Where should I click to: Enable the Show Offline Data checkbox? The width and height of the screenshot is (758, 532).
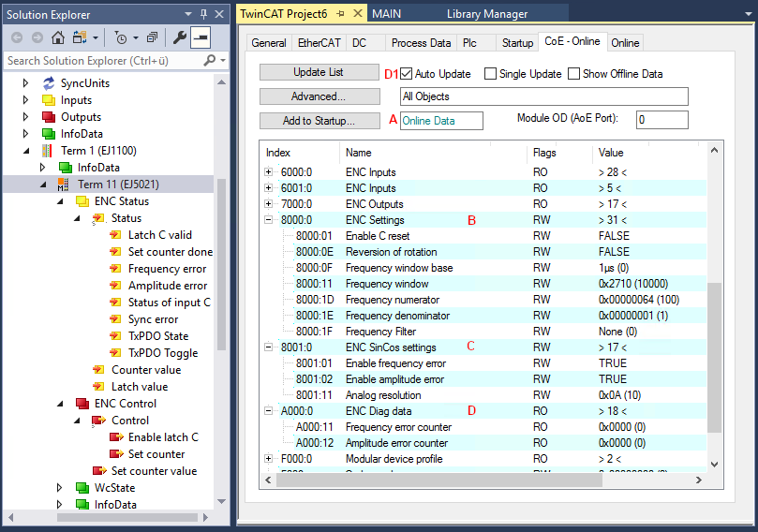[573, 74]
